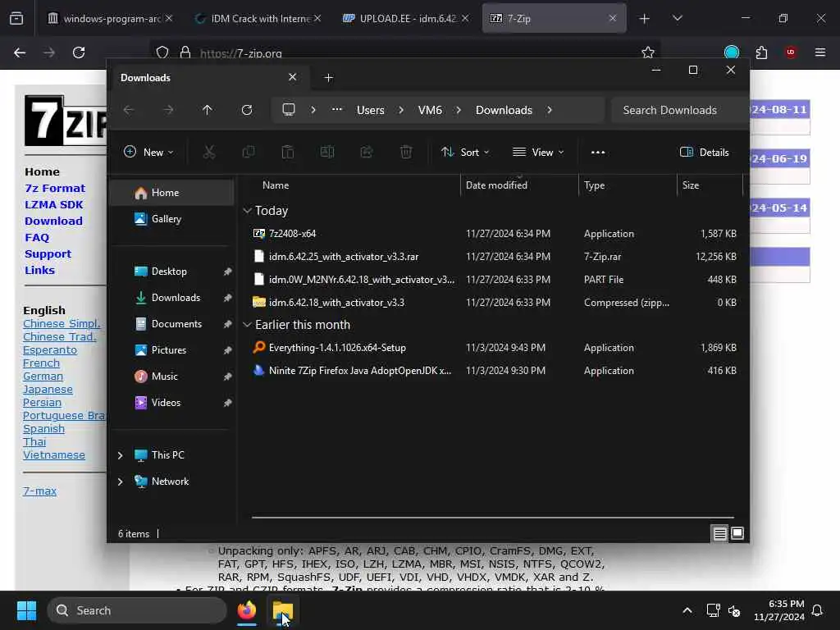Open the See more ellipsis menu in toolbar

coord(598,152)
